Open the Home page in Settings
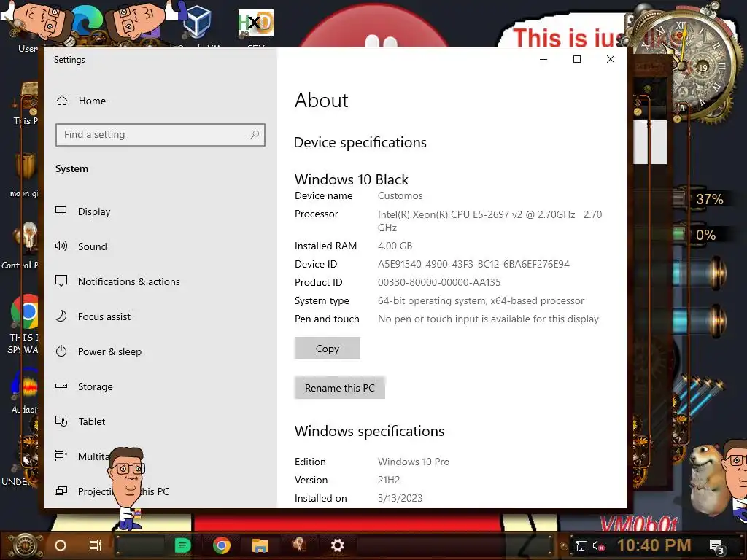 click(81, 101)
